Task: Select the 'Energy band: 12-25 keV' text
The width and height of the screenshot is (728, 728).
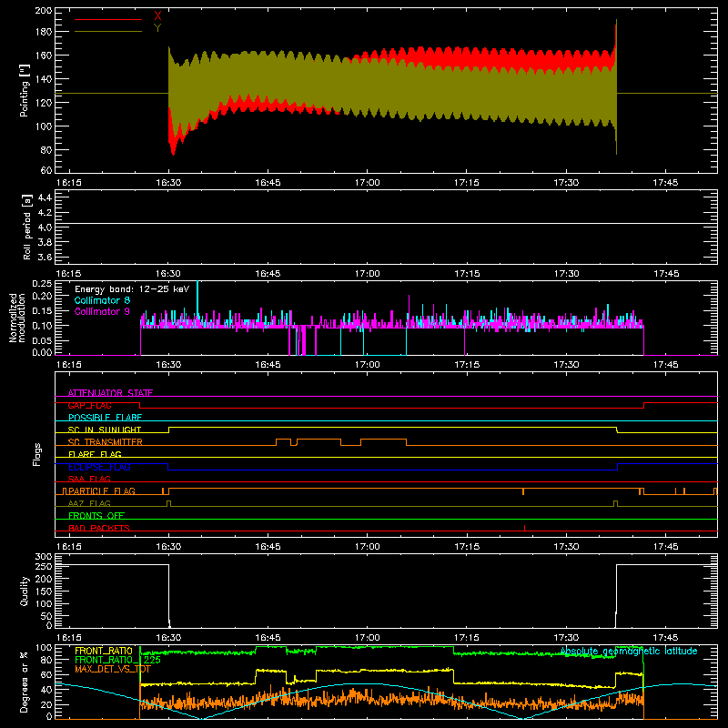Action: (132, 289)
